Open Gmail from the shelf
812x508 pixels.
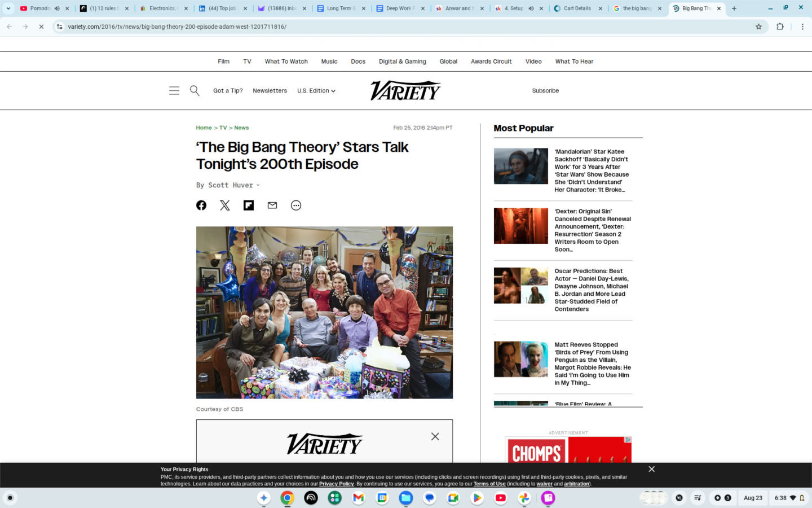click(359, 498)
